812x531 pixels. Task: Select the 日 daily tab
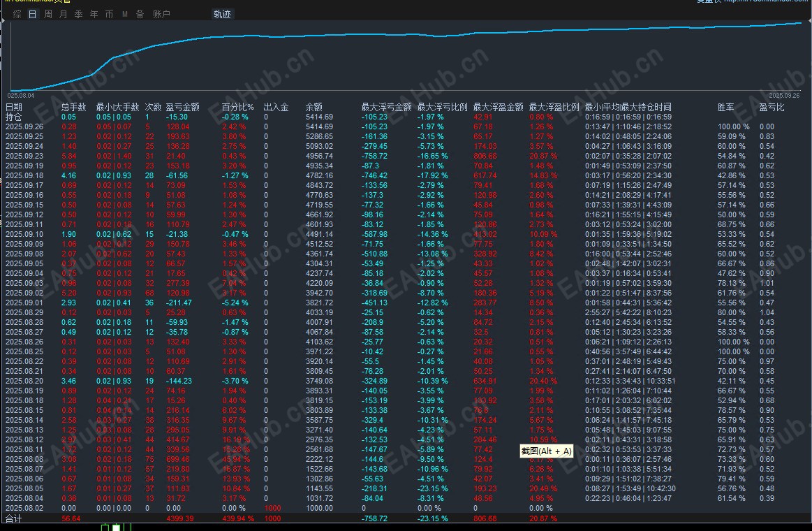point(33,14)
